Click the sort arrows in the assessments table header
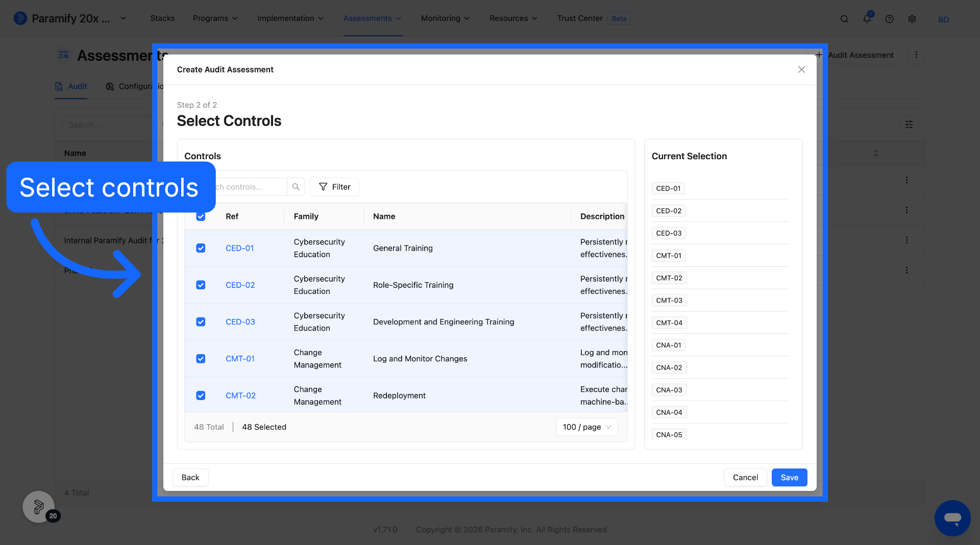980x545 pixels. tap(876, 153)
